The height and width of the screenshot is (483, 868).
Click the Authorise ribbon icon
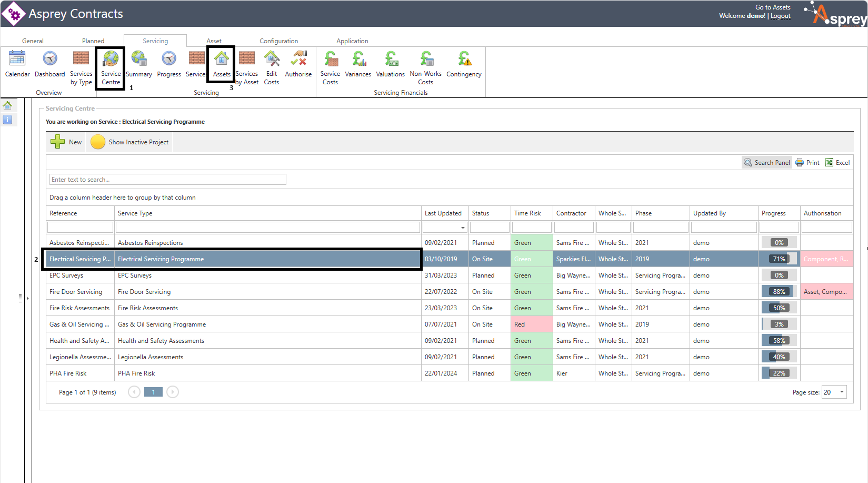[298, 64]
